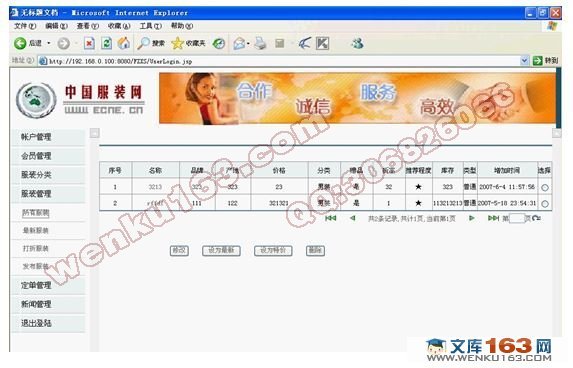573x368 pixels.
Task: Click the page number input box
Action: click(517, 219)
